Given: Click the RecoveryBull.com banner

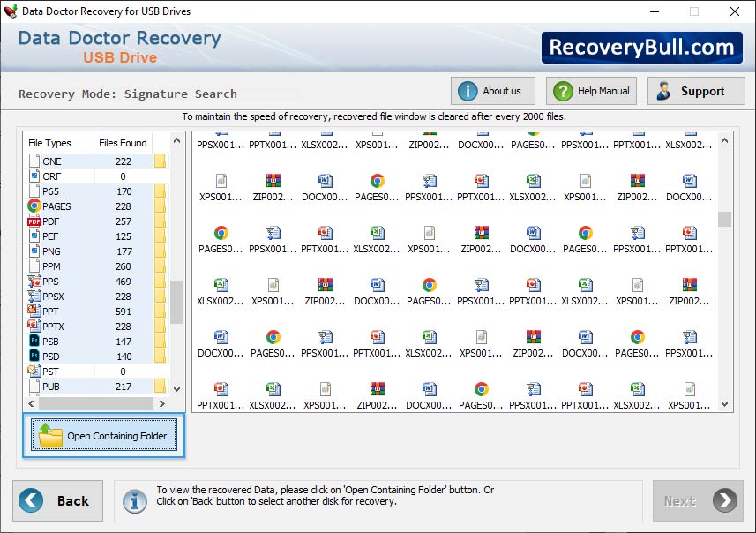Looking at the screenshot, I should pos(641,48).
